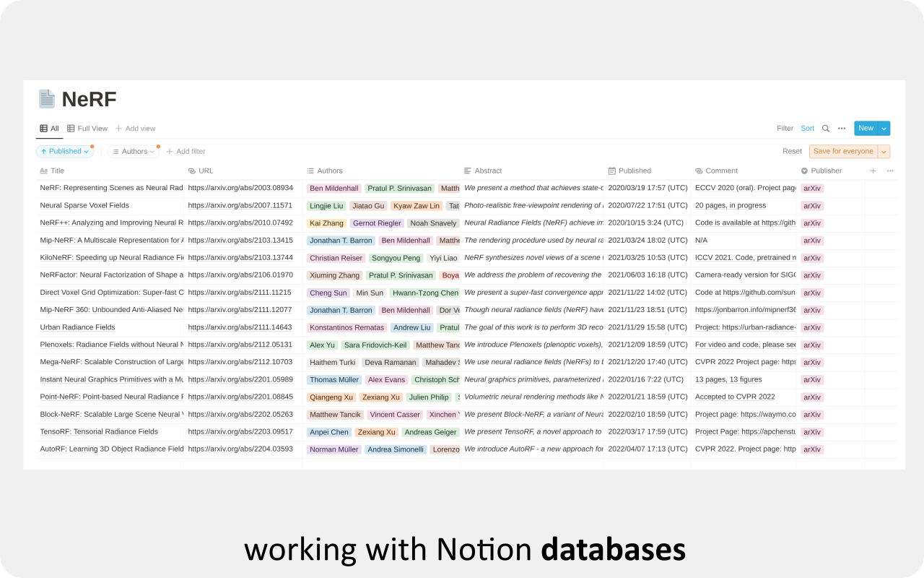Open the three-dots view options menu

pos(842,129)
